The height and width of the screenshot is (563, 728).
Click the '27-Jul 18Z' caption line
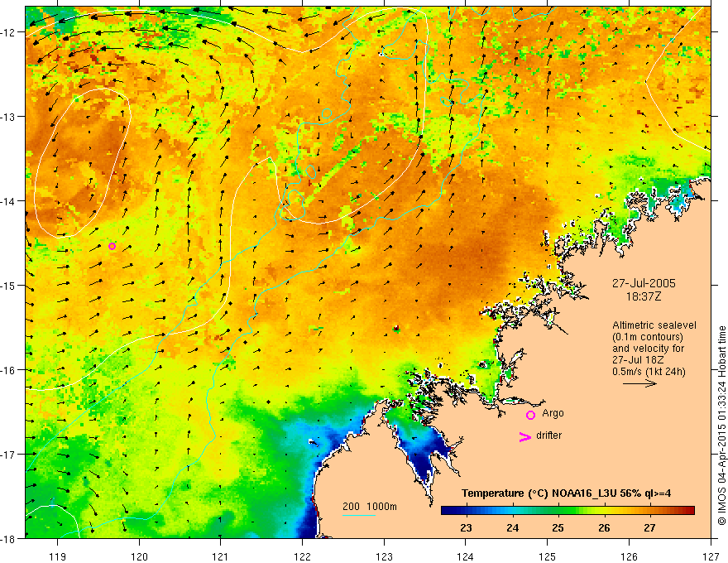point(638,360)
